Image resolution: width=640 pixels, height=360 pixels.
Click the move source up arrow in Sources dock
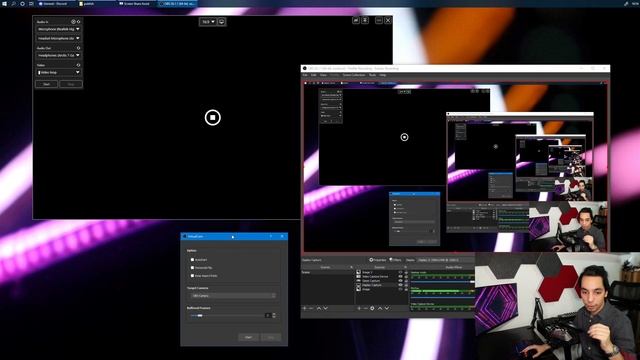click(380, 308)
